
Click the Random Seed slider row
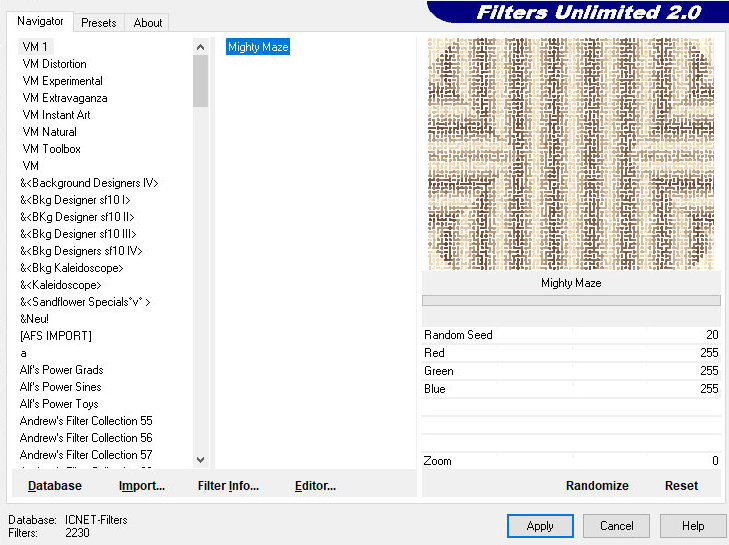coord(570,335)
